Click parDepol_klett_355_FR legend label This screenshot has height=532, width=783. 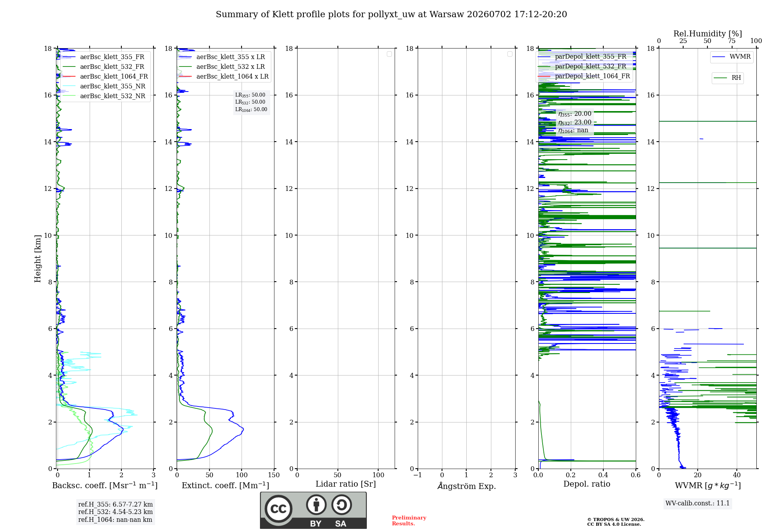point(590,56)
